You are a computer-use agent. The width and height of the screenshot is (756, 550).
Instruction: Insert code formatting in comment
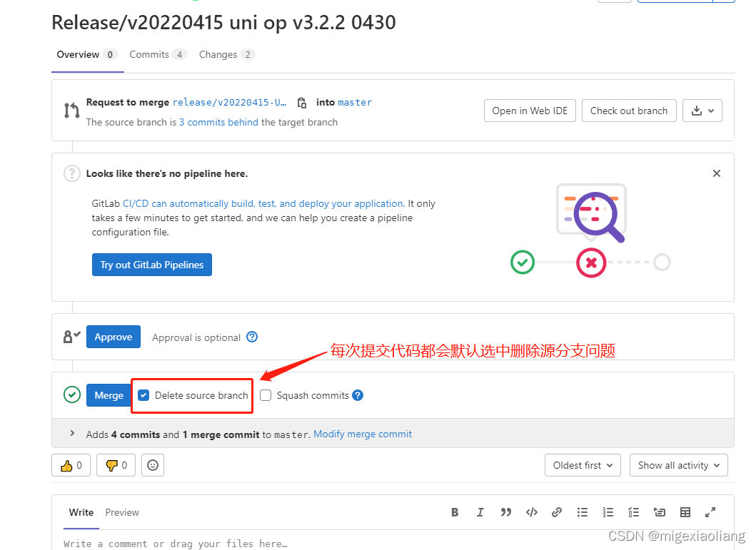click(x=531, y=512)
